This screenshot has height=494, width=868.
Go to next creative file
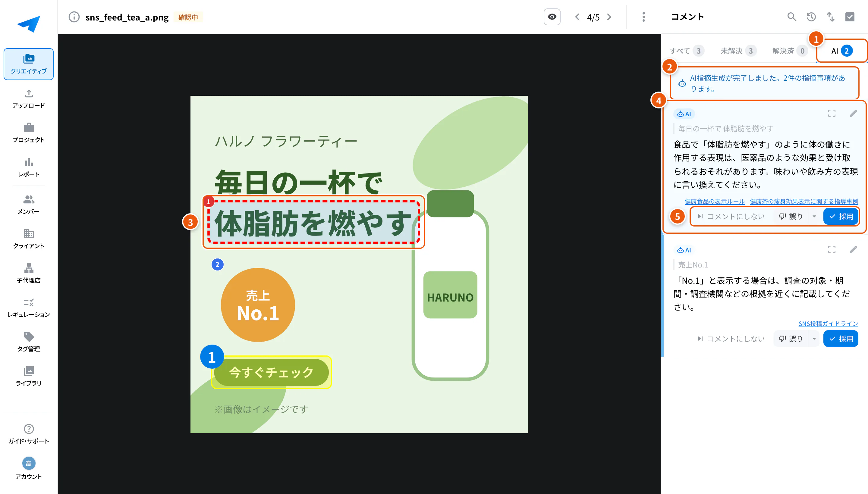pyautogui.click(x=609, y=17)
